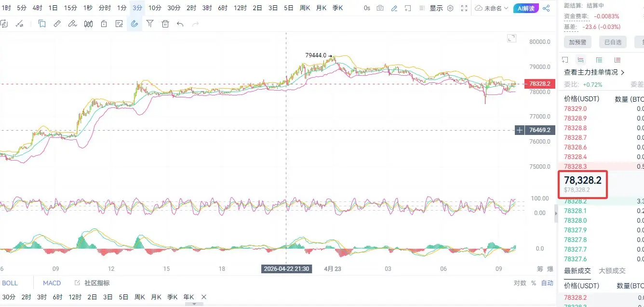644x307 pixels.
Task: Expand chart pane icon near 80000.0
Action: click(511, 38)
